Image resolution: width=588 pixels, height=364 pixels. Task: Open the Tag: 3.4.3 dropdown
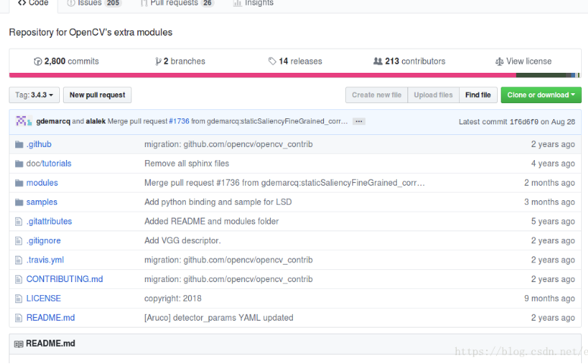[x=34, y=96]
